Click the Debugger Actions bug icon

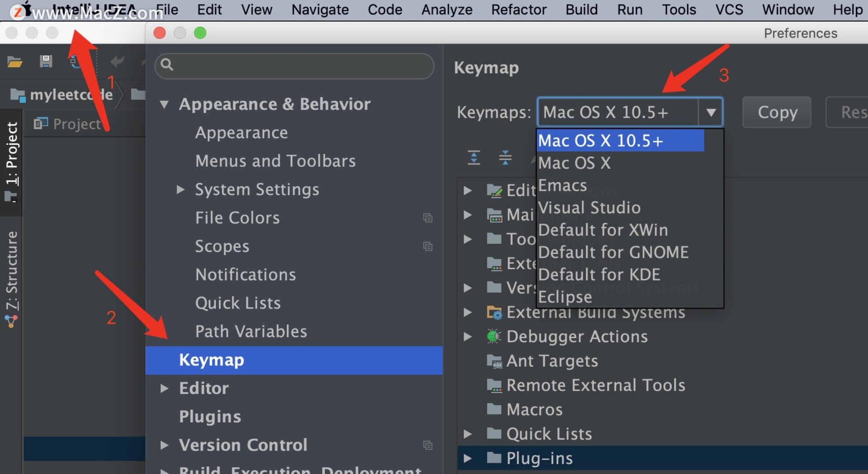pos(494,336)
